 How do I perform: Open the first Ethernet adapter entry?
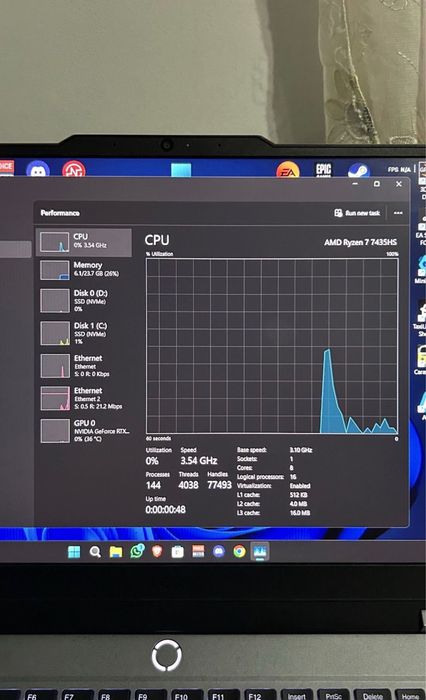(x=84, y=366)
